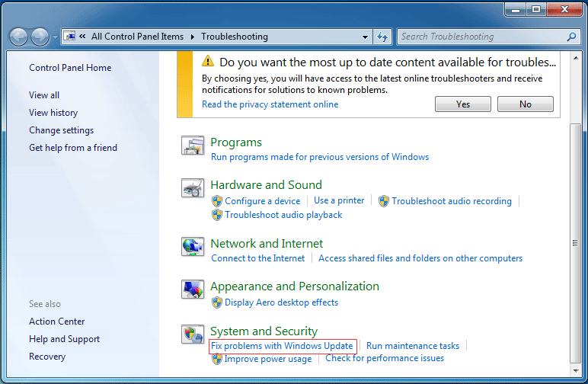
Task: Click Use a printer
Action: pos(339,200)
